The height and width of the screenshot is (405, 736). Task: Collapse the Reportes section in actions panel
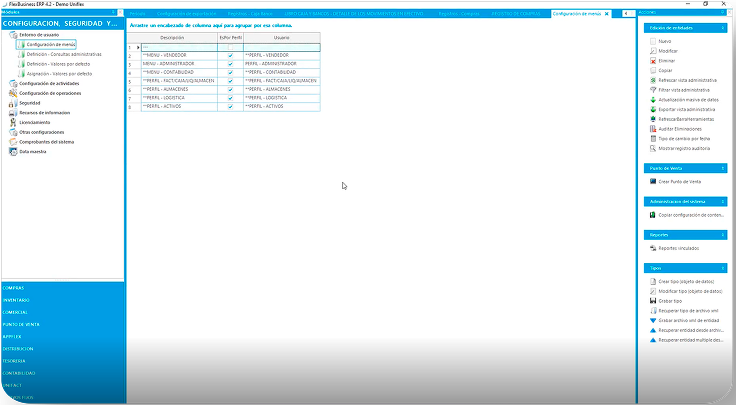click(x=724, y=234)
